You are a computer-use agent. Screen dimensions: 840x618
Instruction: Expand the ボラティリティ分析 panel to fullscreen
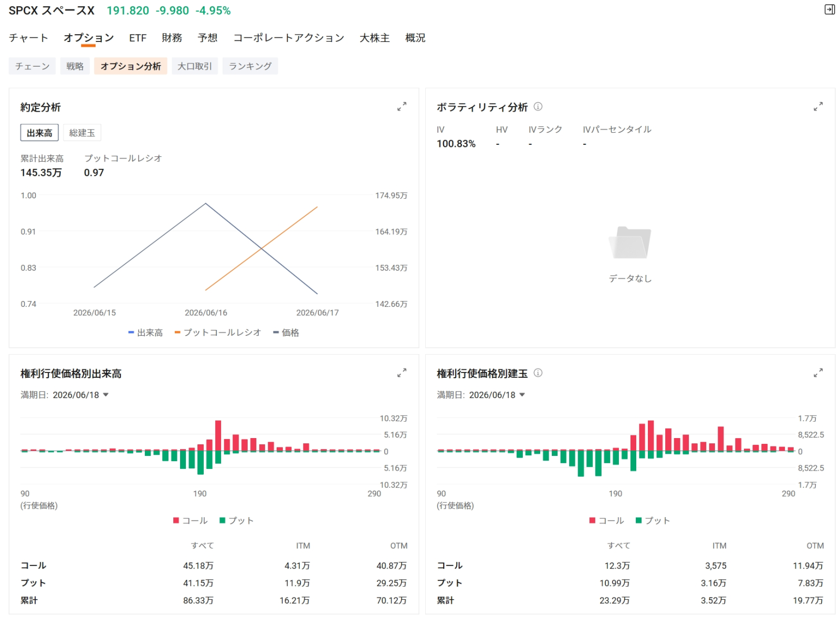(818, 106)
